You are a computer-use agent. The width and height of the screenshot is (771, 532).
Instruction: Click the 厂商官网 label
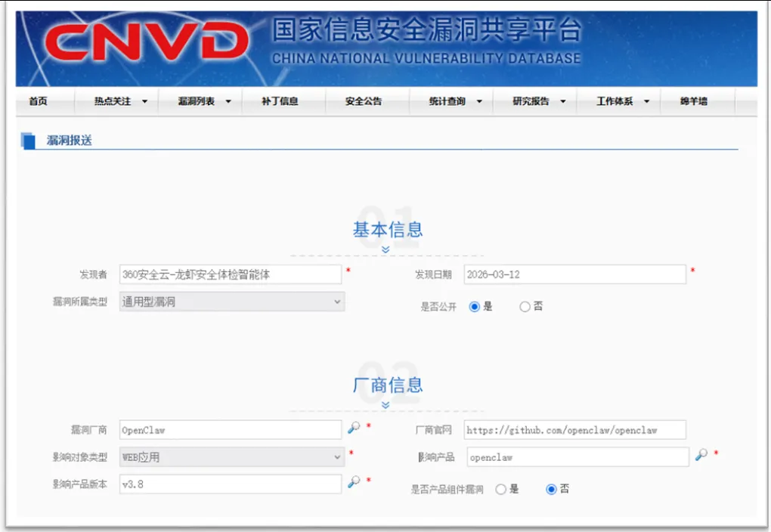coord(433,430)
